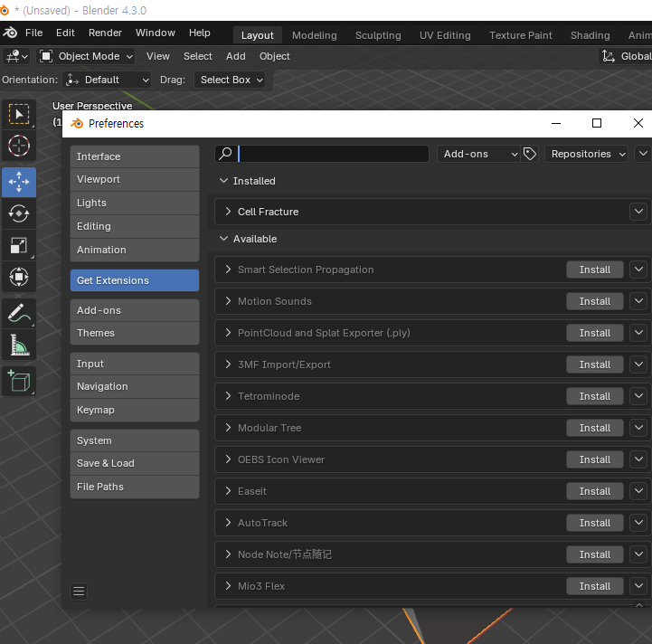Open the Lights preferences section

pyautogui.click(x=135, y=203)
